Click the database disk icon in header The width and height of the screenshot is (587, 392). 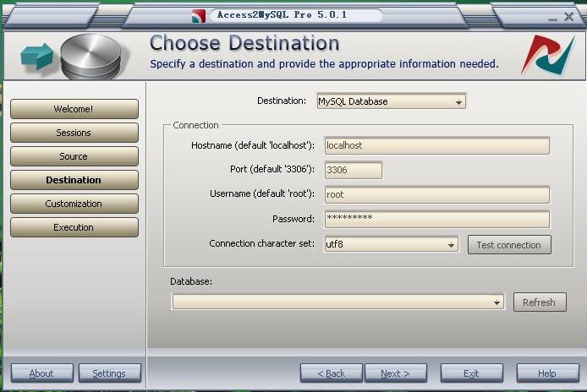pos(91,57)
